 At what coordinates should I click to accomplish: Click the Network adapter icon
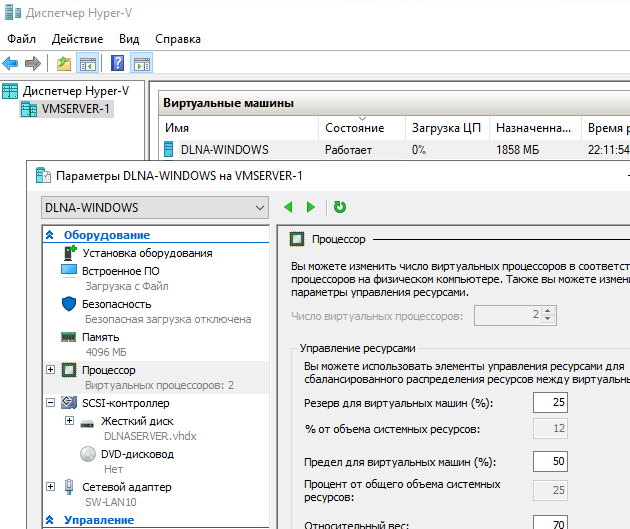pyautogui.click(x=69, y=487)
